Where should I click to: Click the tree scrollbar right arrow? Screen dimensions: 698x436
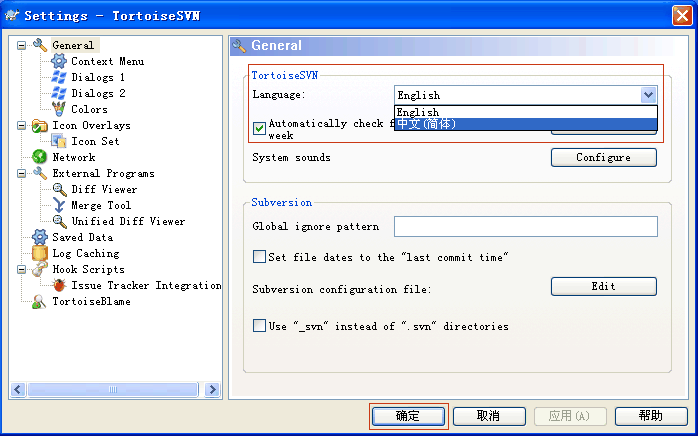click(x=212, y=390)
